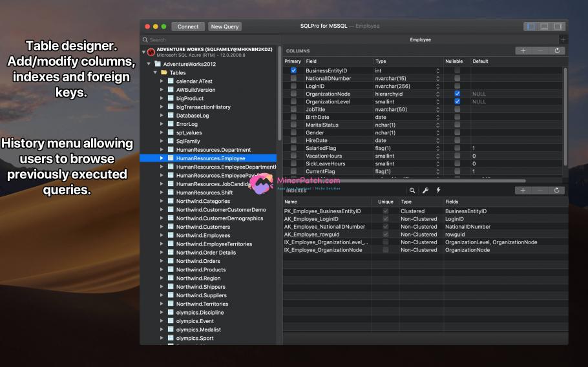Click the search magnifier in sidebar
This screenshot has height=367, width=588.
145,39
